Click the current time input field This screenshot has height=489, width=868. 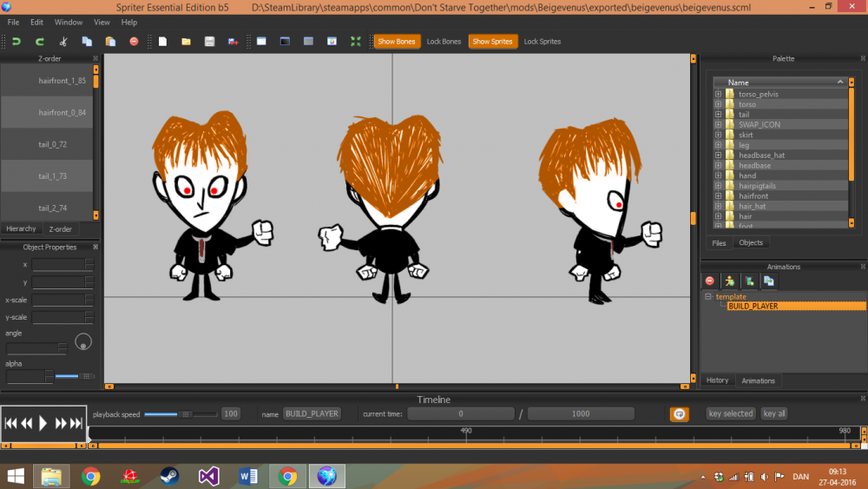[461, 413]
